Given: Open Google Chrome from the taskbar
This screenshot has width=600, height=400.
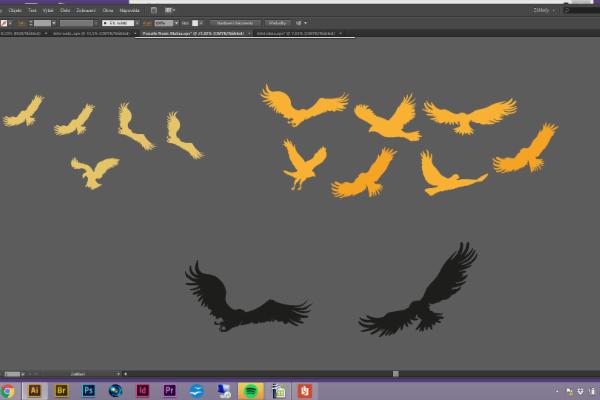Looking at the screenshot, I should pos(9,391).
